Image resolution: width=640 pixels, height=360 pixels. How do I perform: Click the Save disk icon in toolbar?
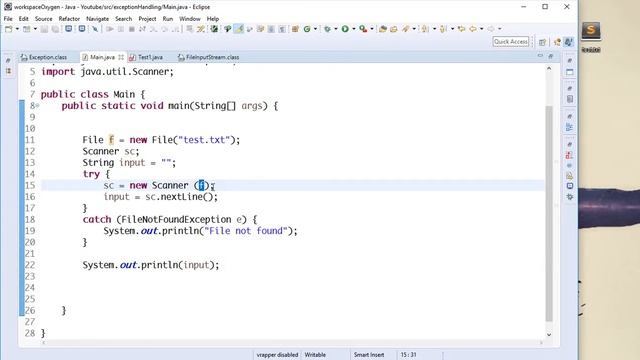[44, 29]
